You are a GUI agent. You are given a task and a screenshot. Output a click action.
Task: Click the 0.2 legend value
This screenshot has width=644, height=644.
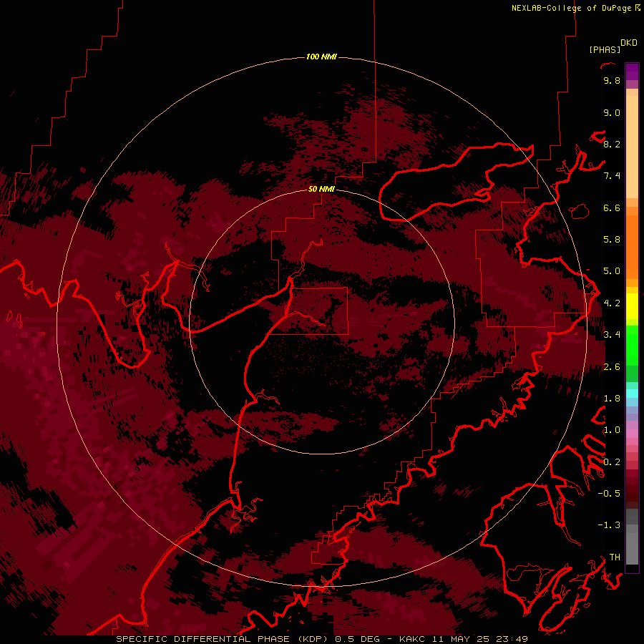click(612, 462)
